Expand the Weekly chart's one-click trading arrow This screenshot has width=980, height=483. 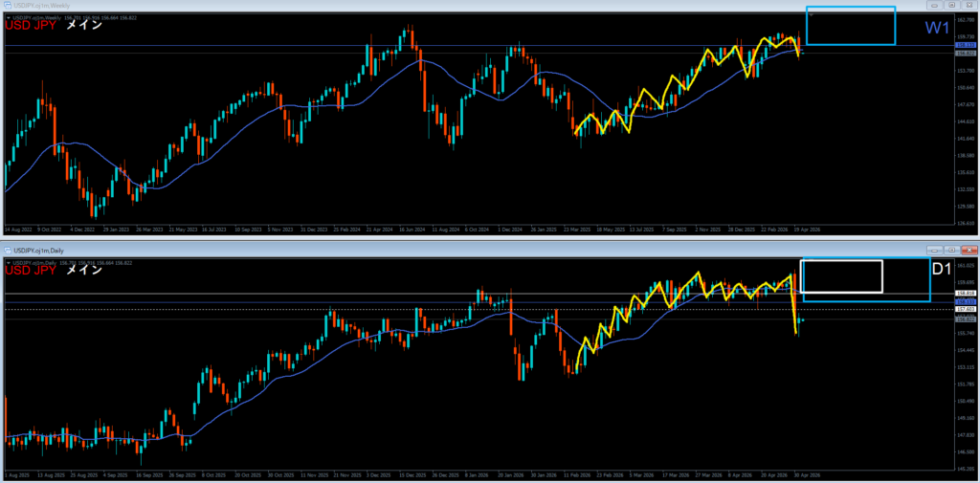pos(8,17)
